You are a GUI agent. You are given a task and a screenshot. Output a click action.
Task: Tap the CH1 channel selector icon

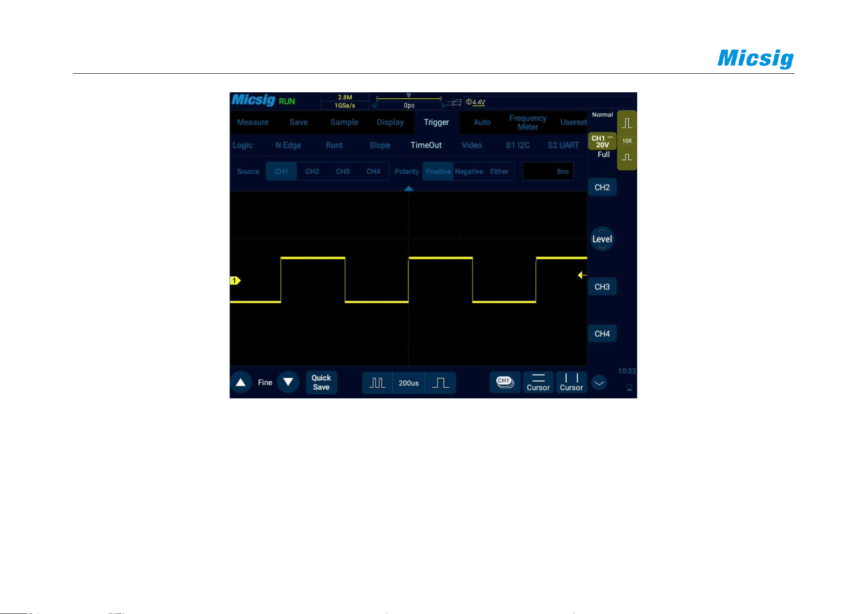pos(505,383)
